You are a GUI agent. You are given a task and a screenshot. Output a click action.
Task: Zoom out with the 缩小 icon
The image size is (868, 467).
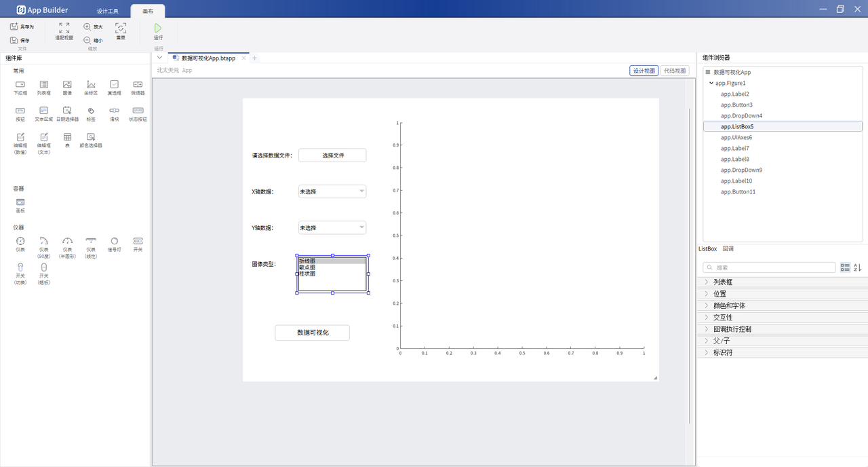coord(87,40)
